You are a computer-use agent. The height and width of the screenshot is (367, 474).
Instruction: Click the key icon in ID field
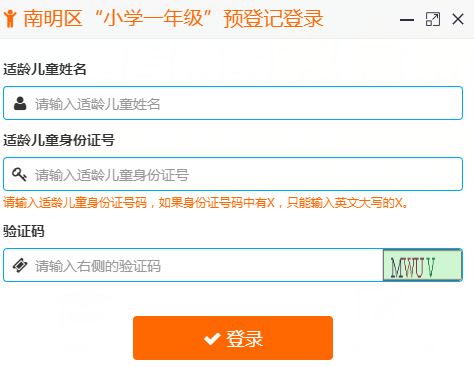pos(19,174)
